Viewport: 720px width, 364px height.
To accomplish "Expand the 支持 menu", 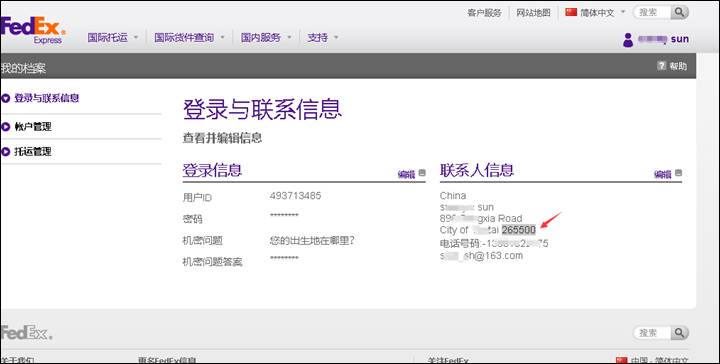I will 323,38.
